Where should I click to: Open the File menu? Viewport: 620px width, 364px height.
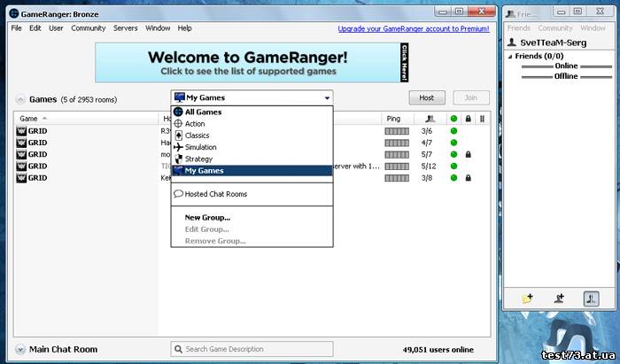16,28
